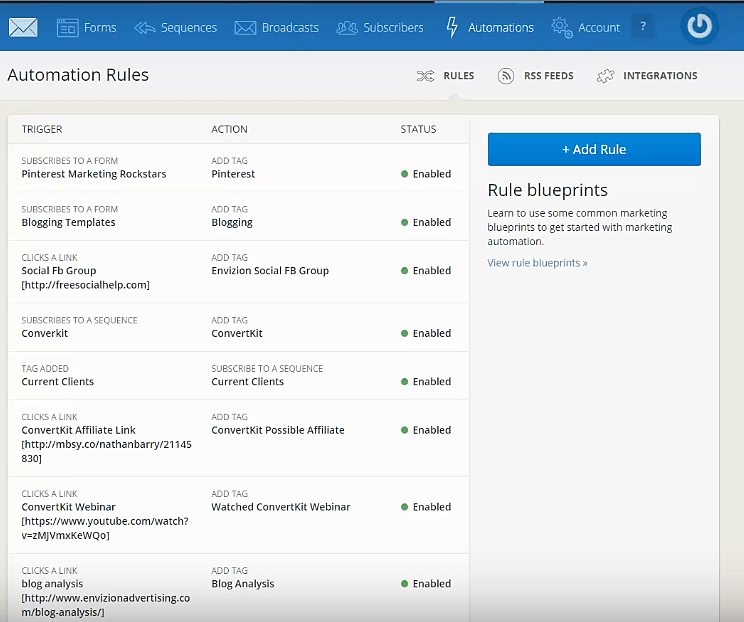Click the Watched ConvertKit Webinar action
This screenshot has height=622, width=744.
281,507
